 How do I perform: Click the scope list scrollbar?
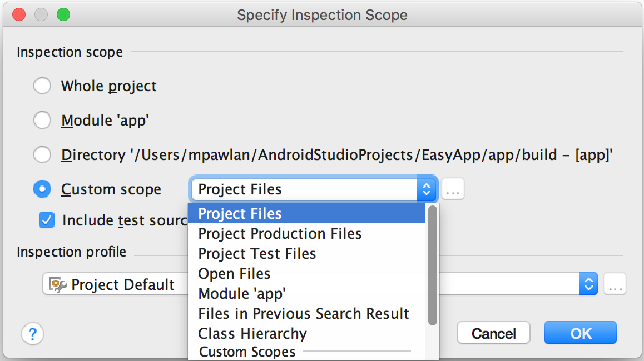[433, 267]
